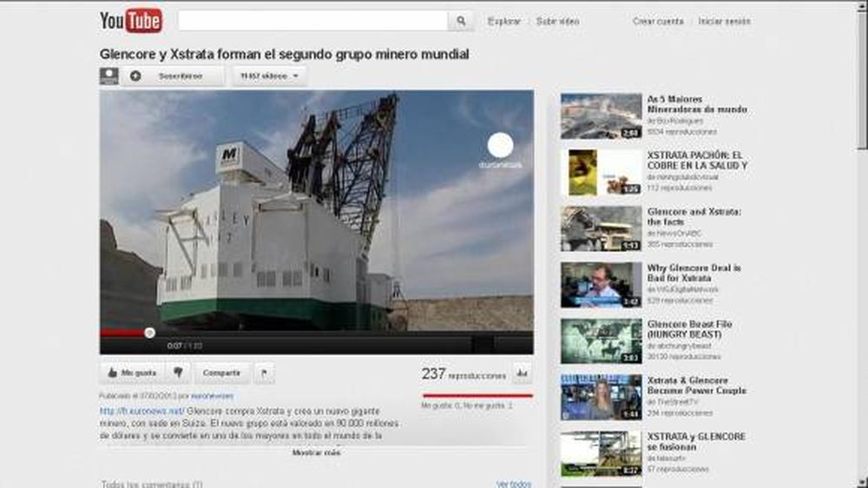Open Glencore and Xstrata: the facts thumbnail

click(x=602, y=228)
